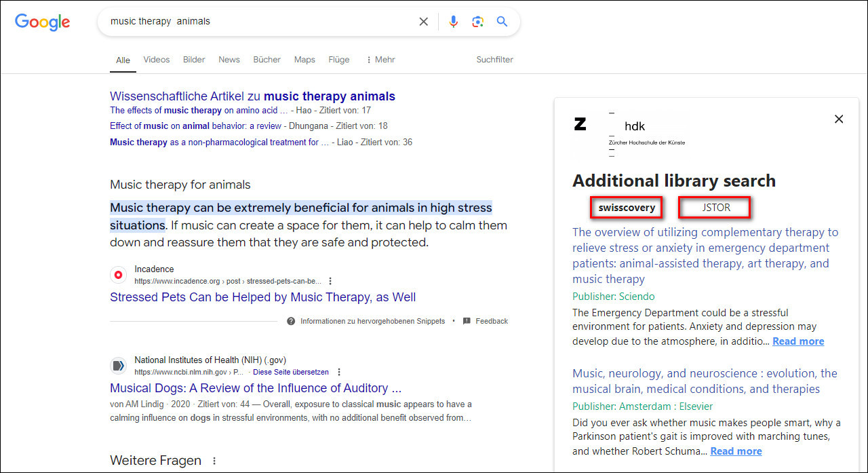Click the Incadence source name
Screen dimensions: 868x473
click(x=154, y=269)
